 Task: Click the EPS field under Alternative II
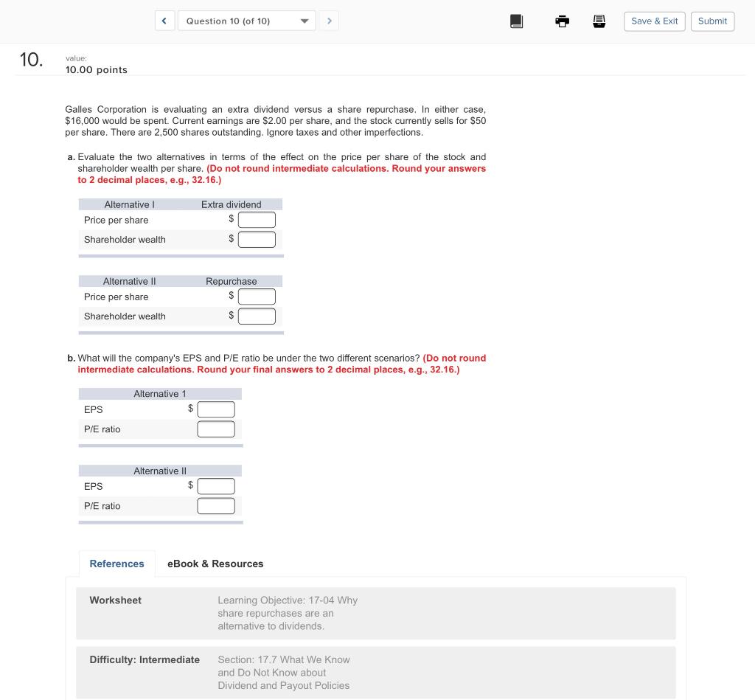tap(215, 485)
